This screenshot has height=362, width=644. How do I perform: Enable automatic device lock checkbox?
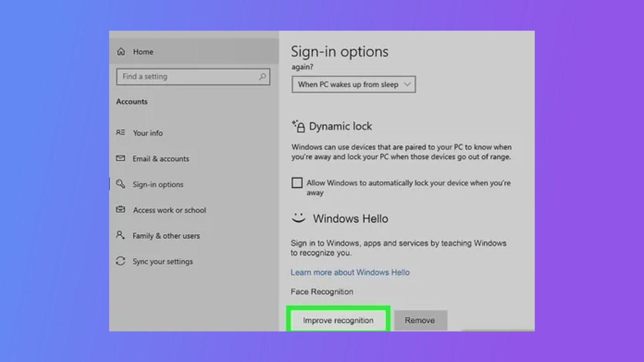(297, 183)
